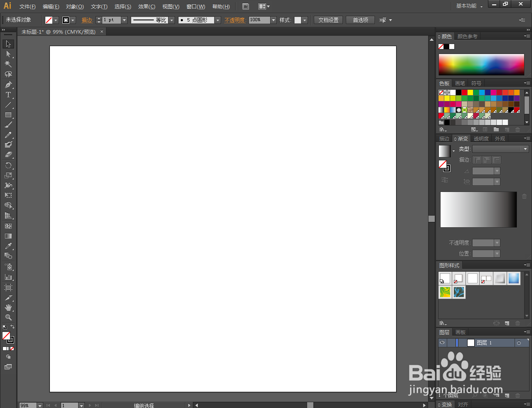Select the Symbol Sprayer tool
532x408 pixels.
8,267
